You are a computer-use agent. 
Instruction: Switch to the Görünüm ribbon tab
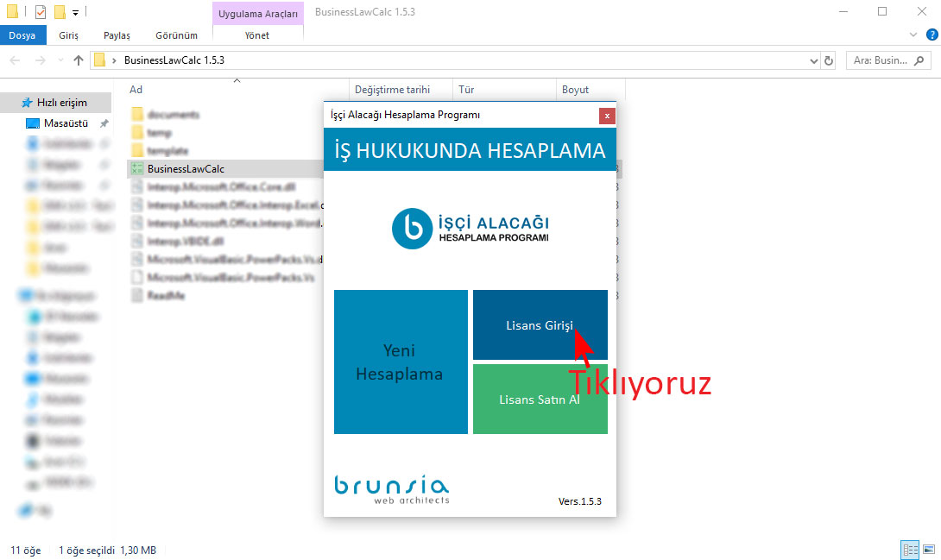point(176,35)
